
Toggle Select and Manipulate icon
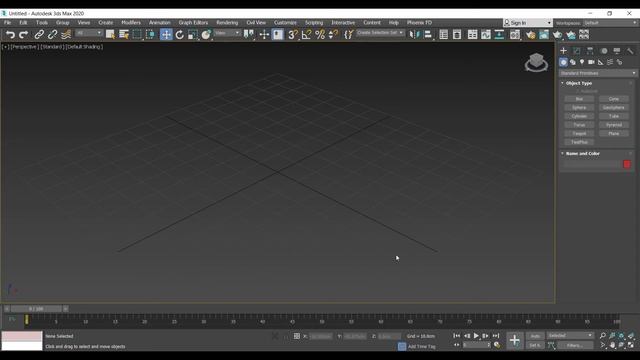264,35
